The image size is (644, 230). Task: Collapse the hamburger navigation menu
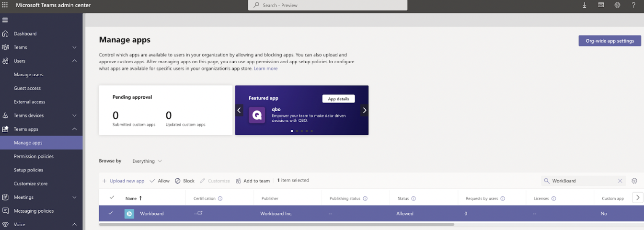[5, 20]
